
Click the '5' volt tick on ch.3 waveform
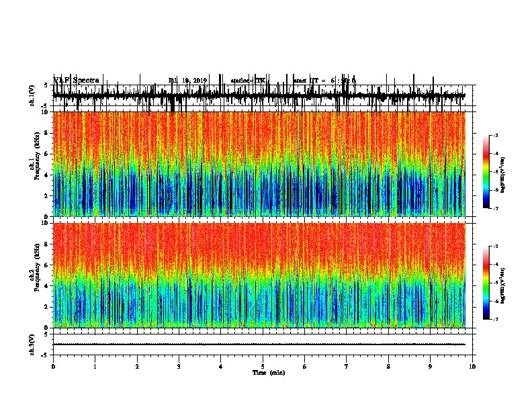pos(46,334)
